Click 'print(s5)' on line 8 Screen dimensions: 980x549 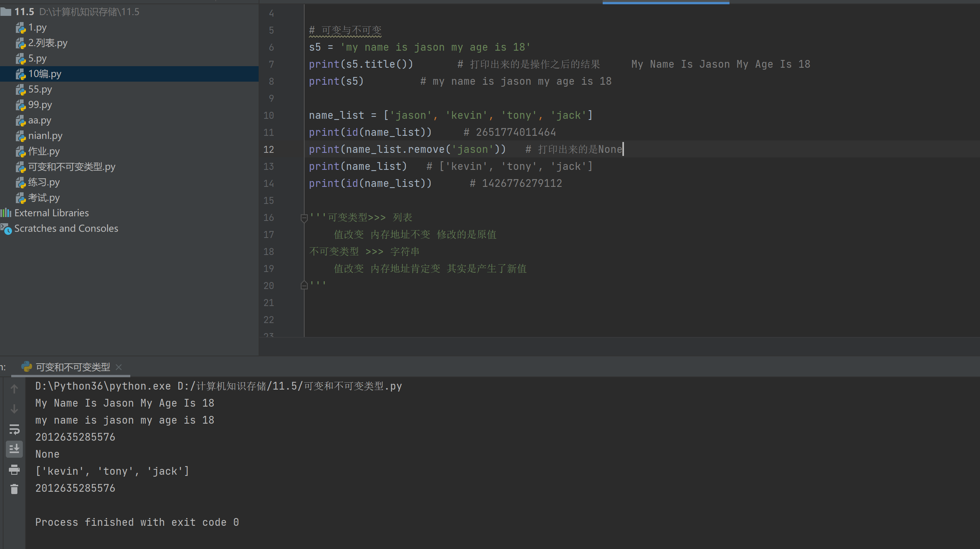(x=336, y=81)
